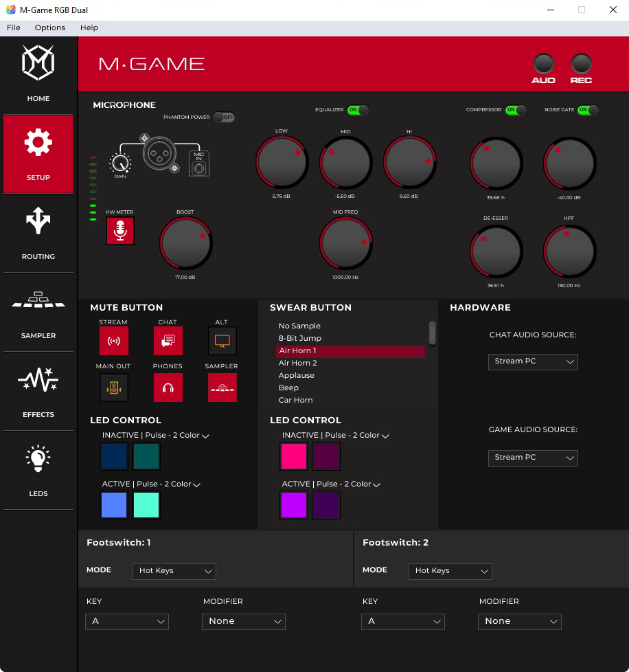Viewport: 629px width, 672px height.
Task: Select Applause sample
Action: [350, 375]
